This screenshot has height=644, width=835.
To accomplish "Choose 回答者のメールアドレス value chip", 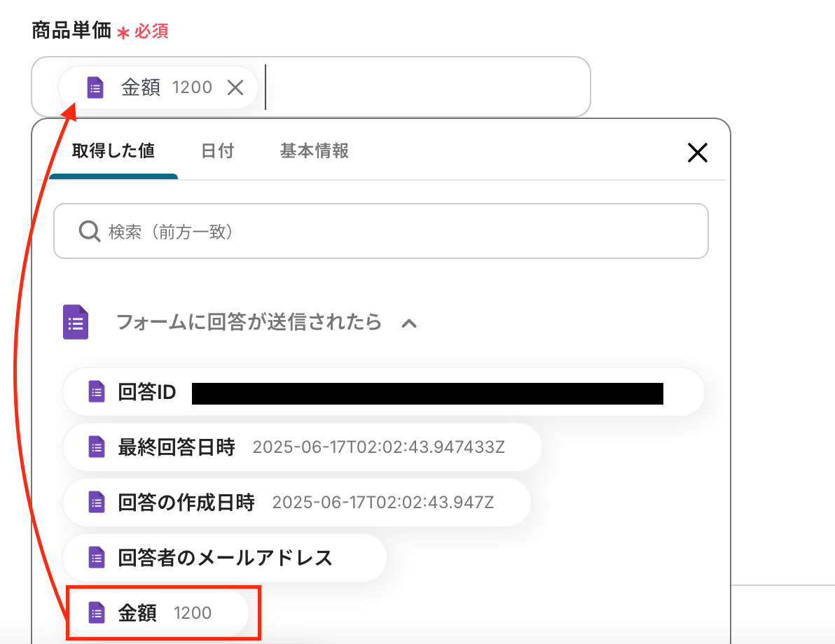I will [224, 558].
